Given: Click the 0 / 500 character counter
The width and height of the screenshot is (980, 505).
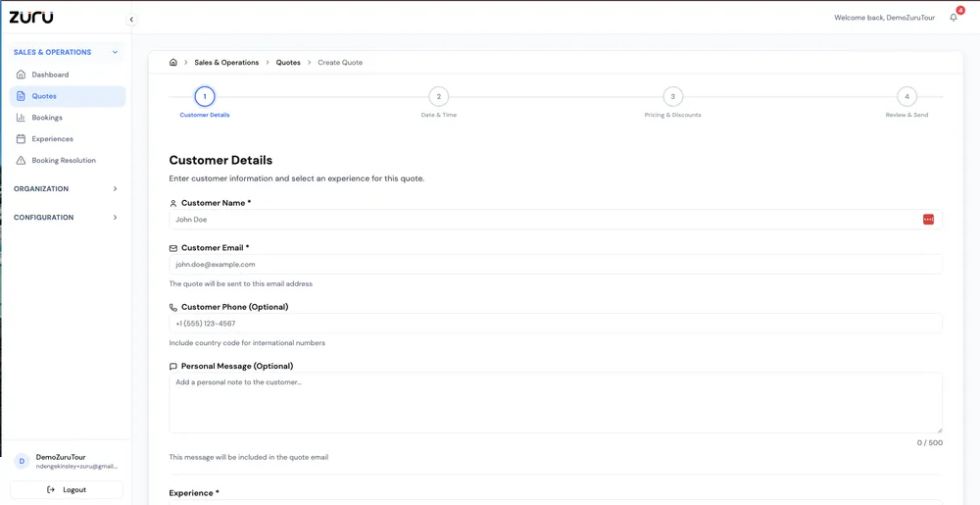Looking at the screenshot, I should pos(930,443).
